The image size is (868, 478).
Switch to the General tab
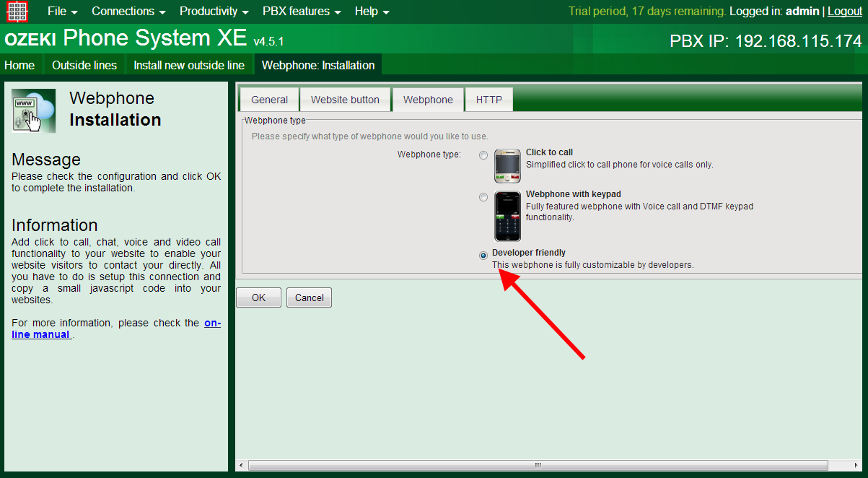tap(269, 100)
